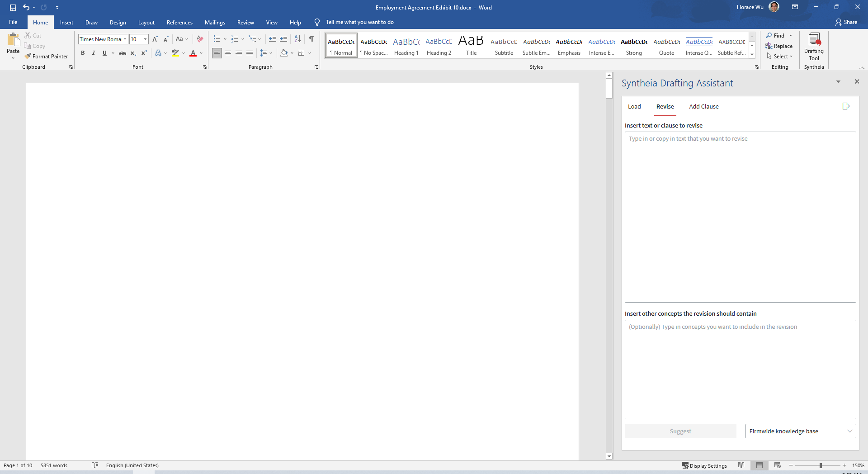
Task: Toggle Bold formatting
Action: 83,53
